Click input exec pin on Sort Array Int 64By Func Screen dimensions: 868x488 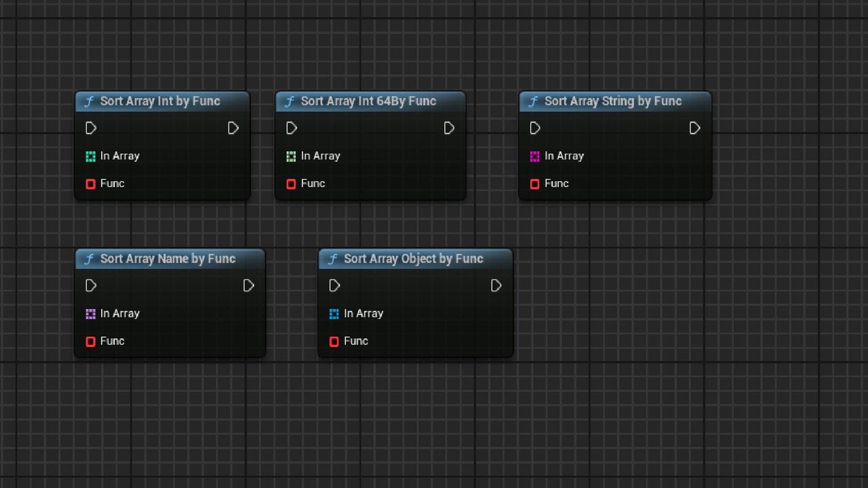tap(292, 128)
